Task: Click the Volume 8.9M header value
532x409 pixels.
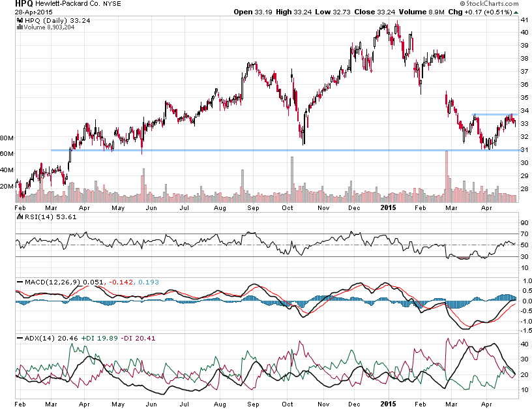Action: 421,12
